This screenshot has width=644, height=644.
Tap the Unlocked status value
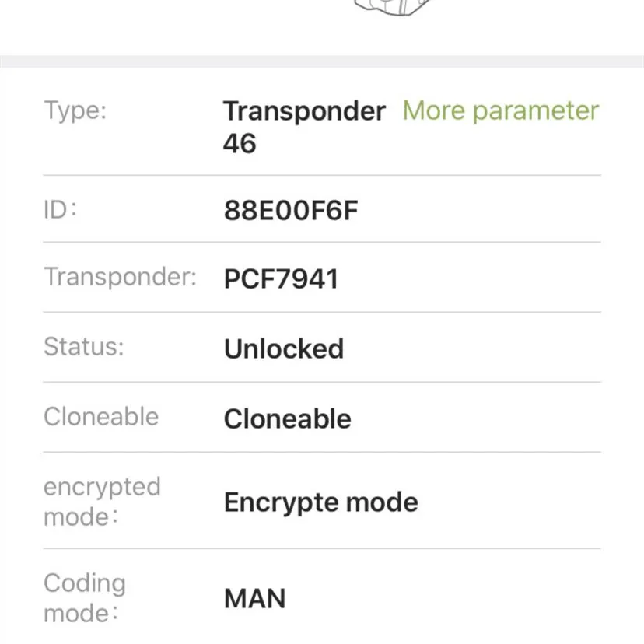[284, 348]
